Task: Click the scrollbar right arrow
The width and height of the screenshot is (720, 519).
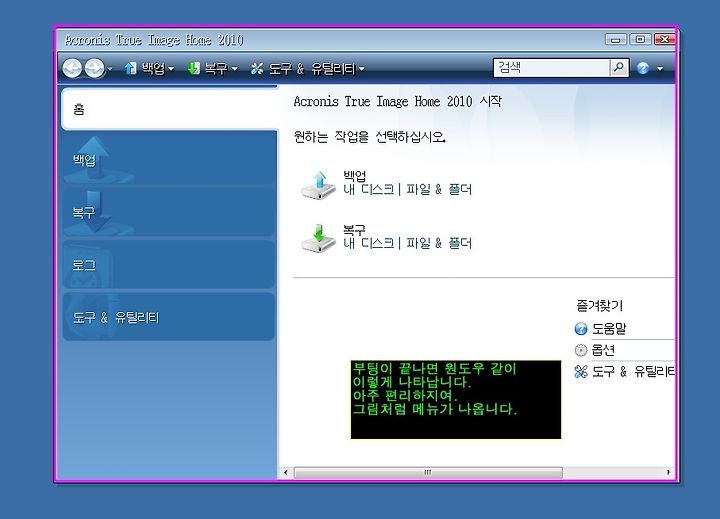Action: pos(668,472)
